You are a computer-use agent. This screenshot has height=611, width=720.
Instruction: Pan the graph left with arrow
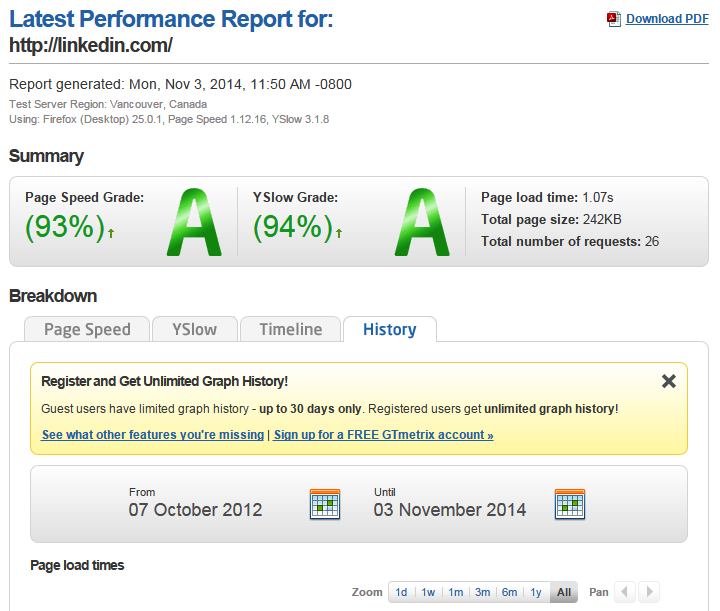pos(624,592)
